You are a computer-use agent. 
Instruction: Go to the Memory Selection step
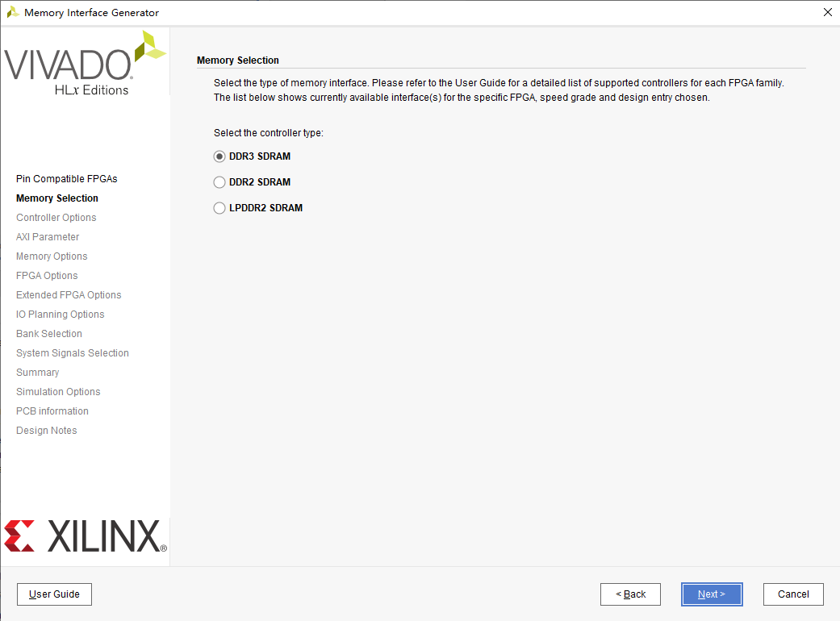[56, 198]
